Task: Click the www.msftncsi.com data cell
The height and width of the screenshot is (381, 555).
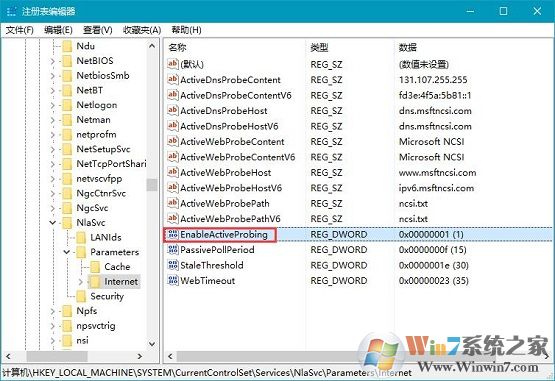Action: point(437,173)
